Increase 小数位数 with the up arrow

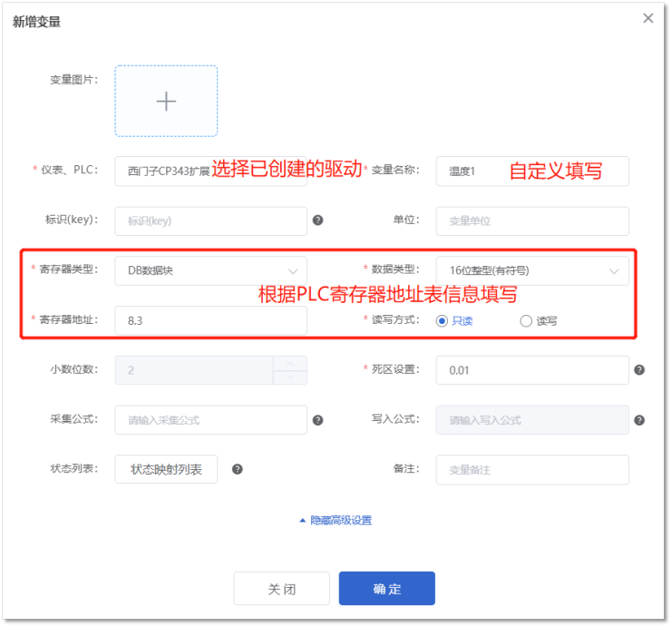pos(290,363)
